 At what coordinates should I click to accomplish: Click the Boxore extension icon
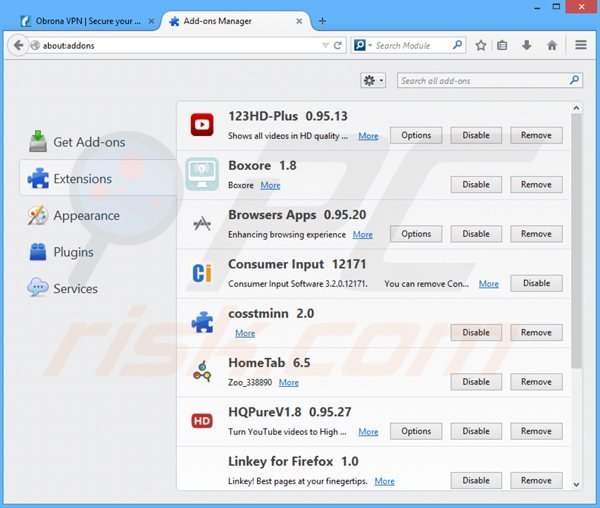tap(202, 174)
